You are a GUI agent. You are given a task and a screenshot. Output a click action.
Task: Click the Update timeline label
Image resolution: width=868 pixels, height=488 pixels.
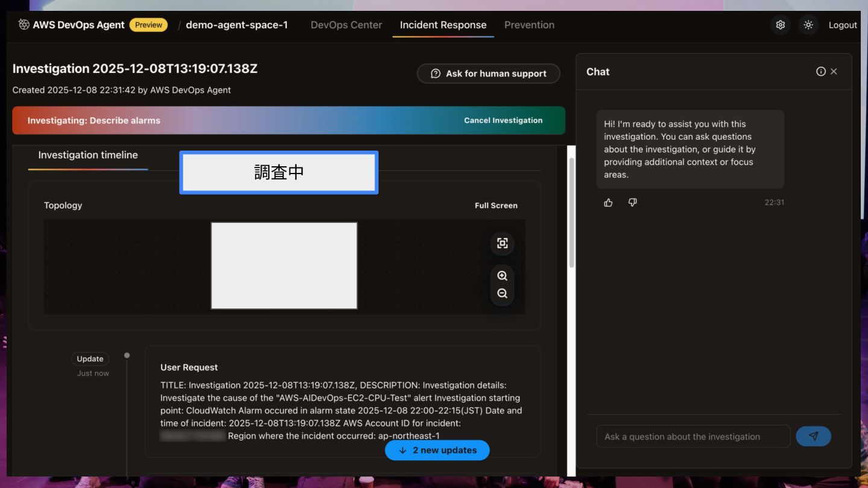click(x=90, y=358)
